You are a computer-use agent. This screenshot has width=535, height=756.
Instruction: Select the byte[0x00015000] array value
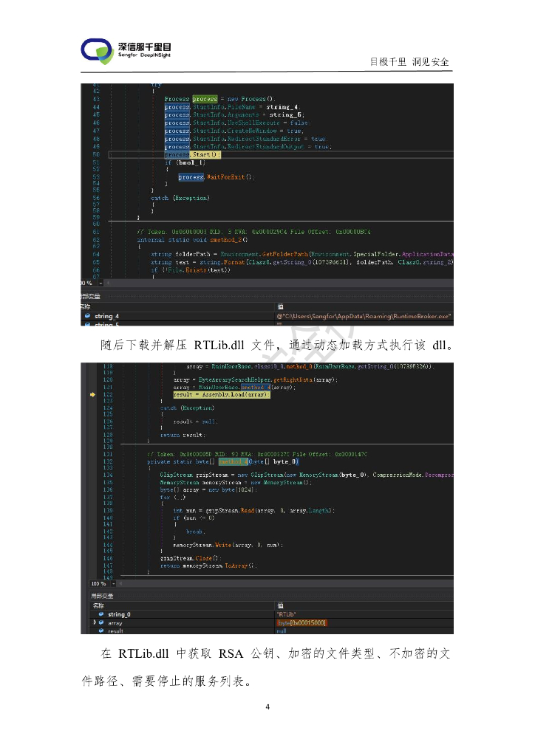(301, 623)
